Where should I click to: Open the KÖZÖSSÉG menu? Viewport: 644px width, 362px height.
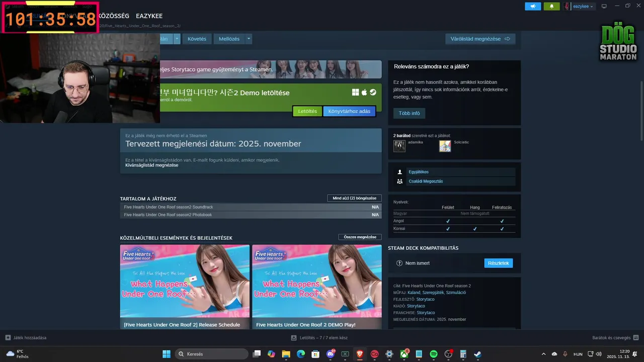114,16
